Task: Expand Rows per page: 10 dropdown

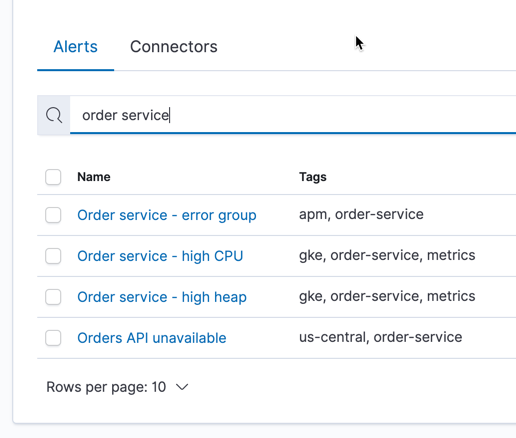Action: (x=117, y=387)
